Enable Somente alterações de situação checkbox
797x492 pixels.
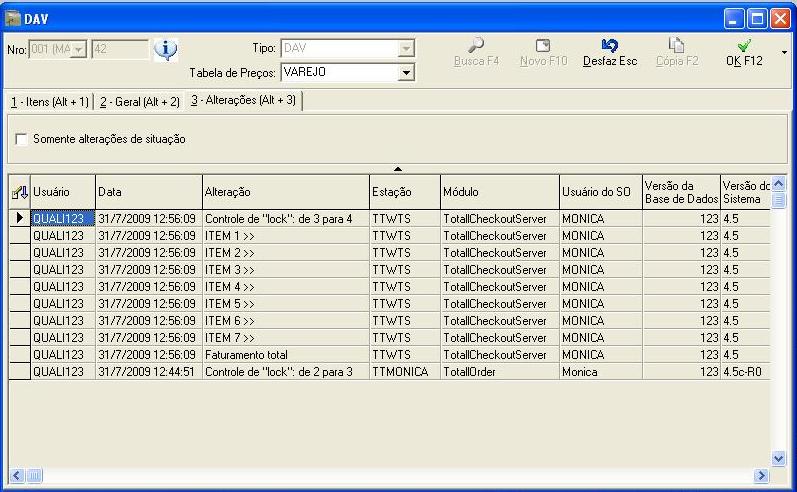pos(22,139)
